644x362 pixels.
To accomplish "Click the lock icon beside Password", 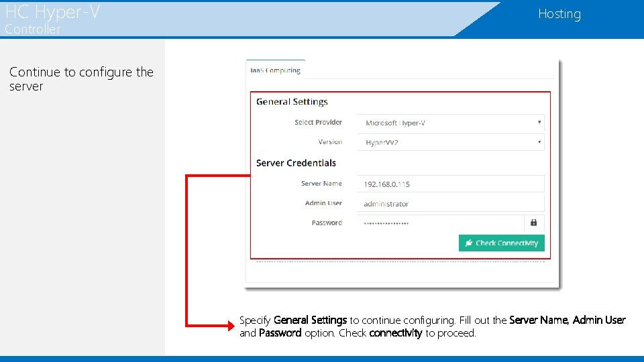I will coord(534,223).
